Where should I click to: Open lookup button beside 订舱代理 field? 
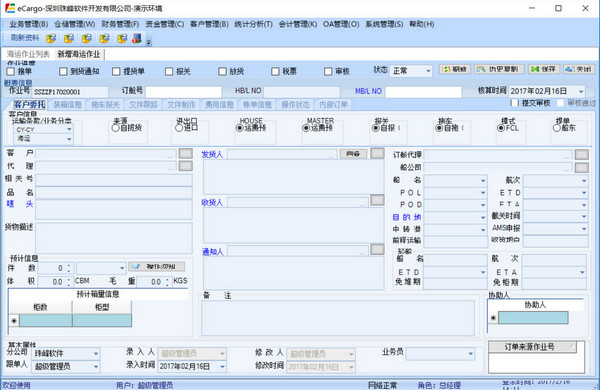click(x=582, y=154)
